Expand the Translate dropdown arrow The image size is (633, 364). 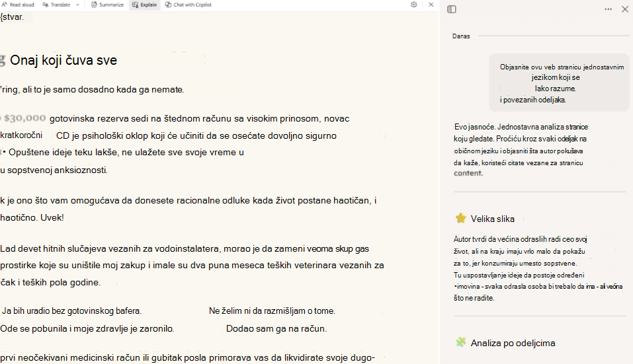[77, 5]
